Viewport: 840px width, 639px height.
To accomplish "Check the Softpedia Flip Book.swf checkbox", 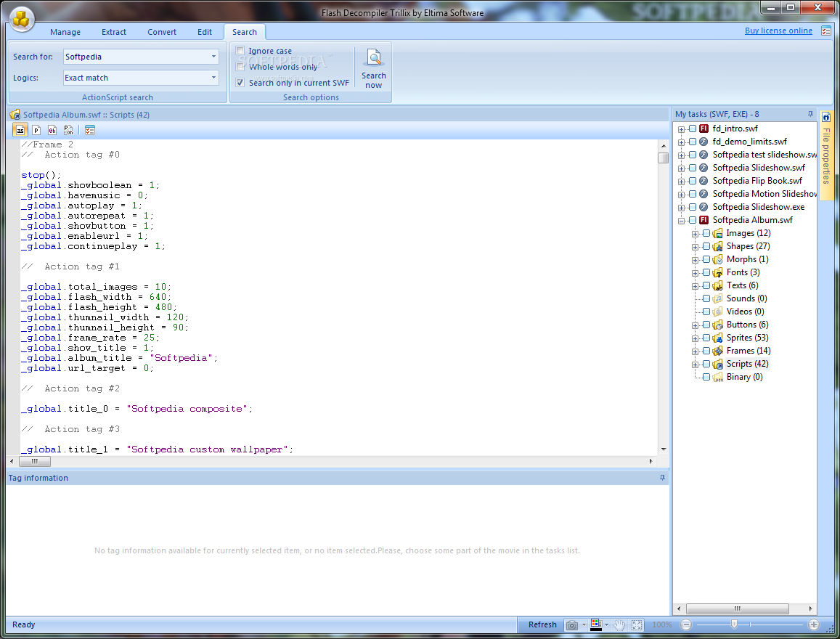I will 693,181.
